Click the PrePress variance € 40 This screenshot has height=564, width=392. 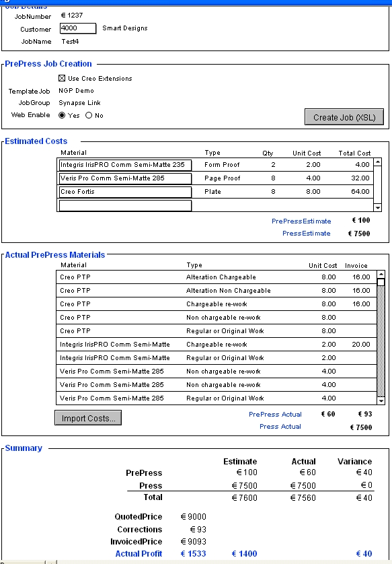tap(364, 472)
